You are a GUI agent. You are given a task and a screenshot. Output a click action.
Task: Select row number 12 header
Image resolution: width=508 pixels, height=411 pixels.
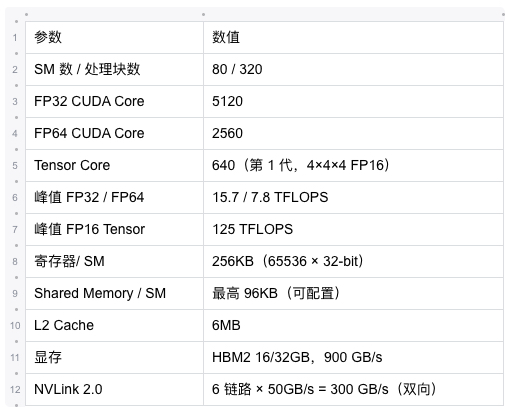pos(15,390)
